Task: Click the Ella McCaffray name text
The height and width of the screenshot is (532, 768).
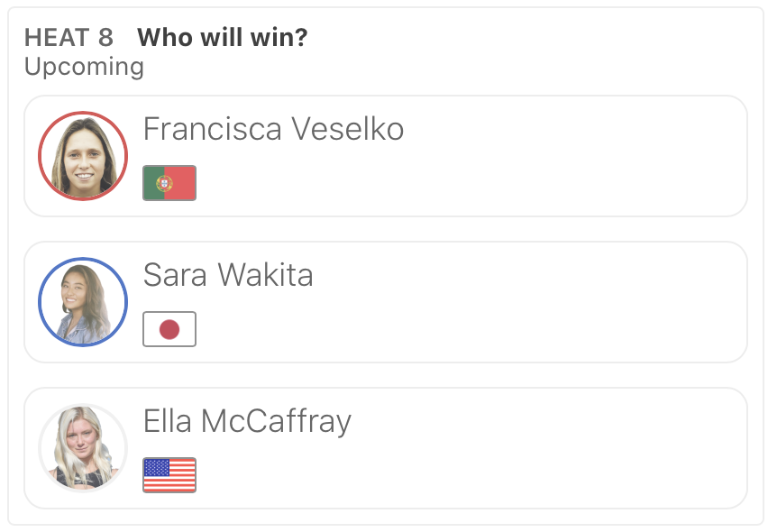Action: [x=247, y=421]
